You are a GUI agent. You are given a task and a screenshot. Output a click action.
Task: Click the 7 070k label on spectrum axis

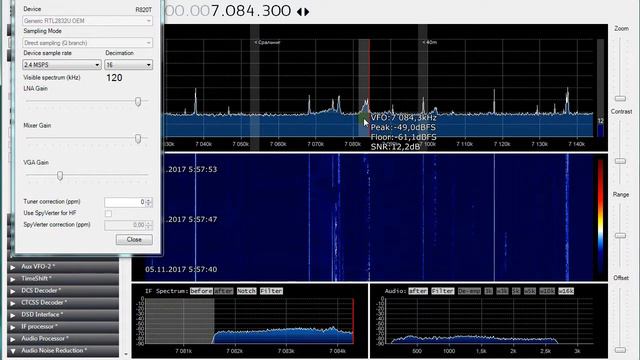coord(316,144)
